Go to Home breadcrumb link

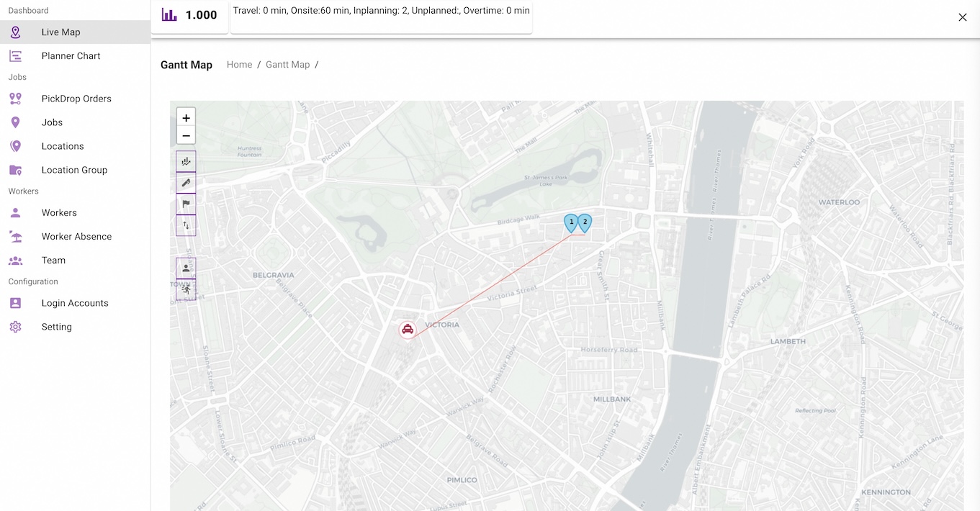(x=239, y=65)
